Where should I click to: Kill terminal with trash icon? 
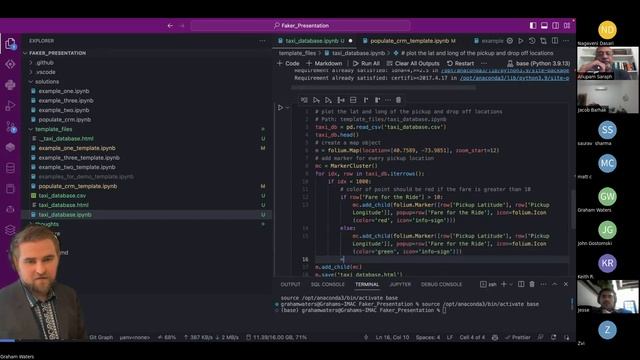pyautogui.click(x=532, y=284)
